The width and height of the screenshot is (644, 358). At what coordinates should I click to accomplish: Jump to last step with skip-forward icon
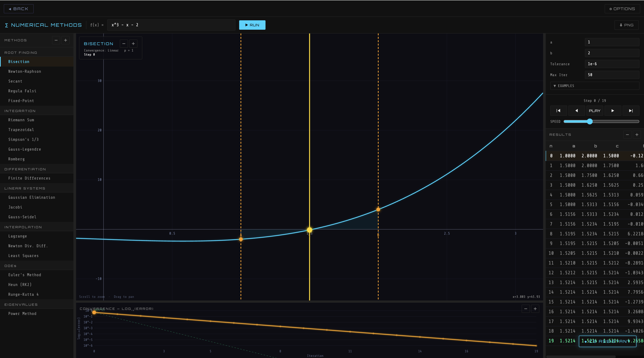(631, 111)
